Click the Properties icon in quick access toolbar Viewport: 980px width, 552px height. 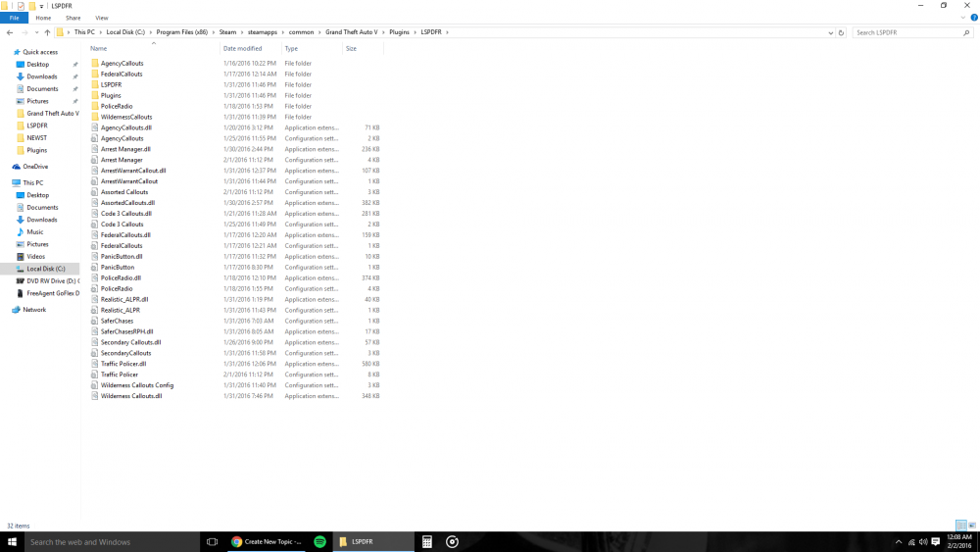[x=21, y=6]
